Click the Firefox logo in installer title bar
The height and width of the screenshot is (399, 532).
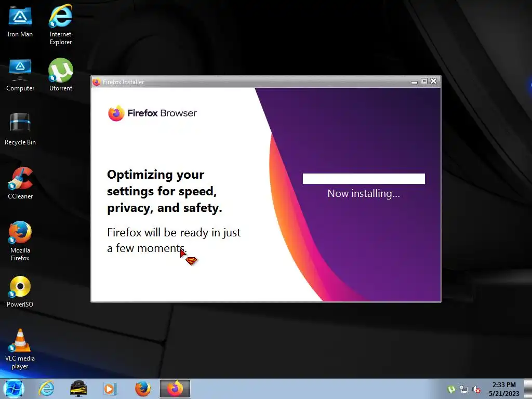96,82
